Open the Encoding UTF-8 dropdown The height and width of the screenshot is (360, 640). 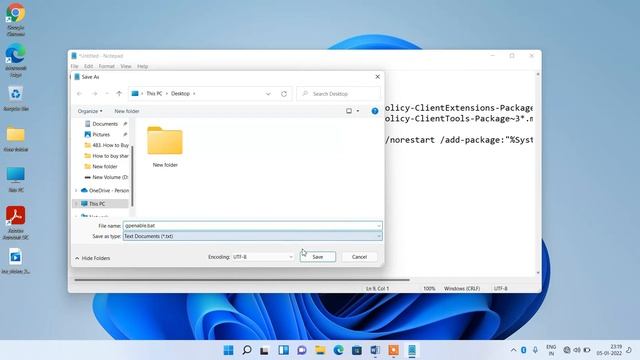click(x=263, y=257)
